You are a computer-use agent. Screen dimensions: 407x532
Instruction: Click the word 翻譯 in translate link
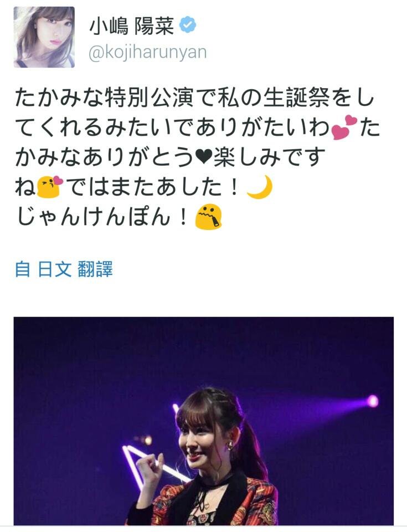(x=95, y=269)
